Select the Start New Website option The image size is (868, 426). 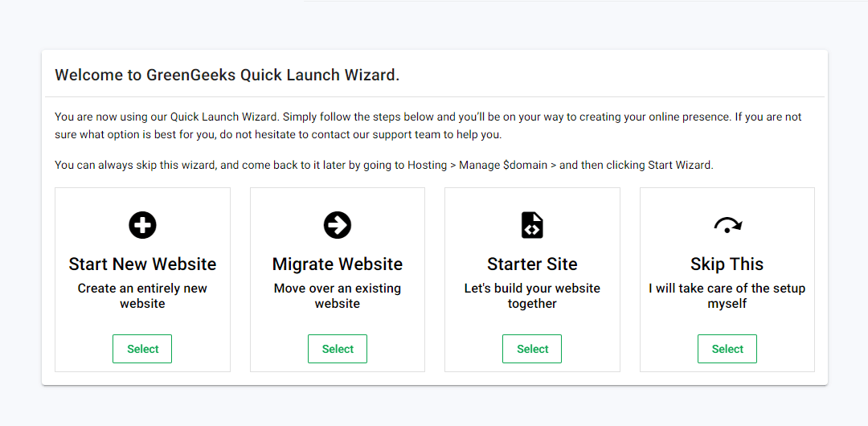[142, 349]
